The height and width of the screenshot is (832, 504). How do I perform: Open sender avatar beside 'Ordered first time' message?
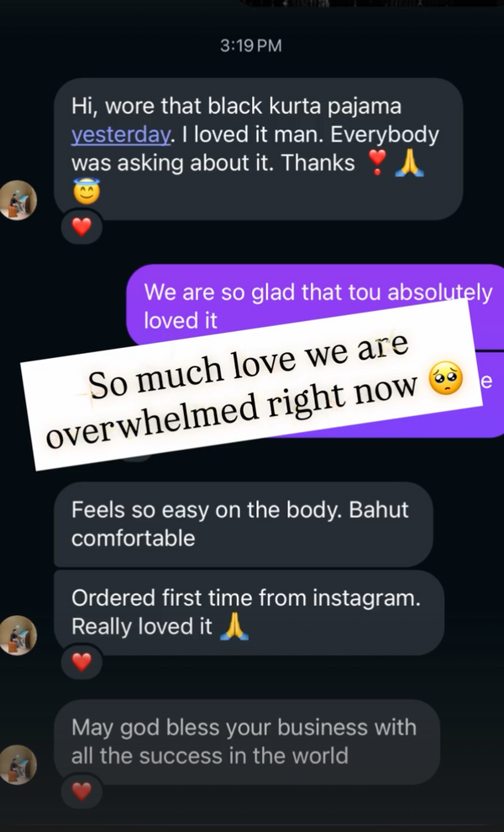[x=18, y=635]
